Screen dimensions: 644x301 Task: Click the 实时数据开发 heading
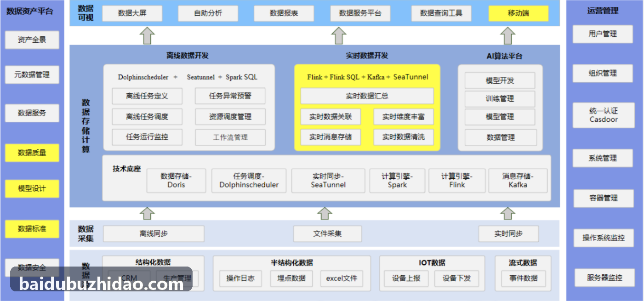point(367,56)
